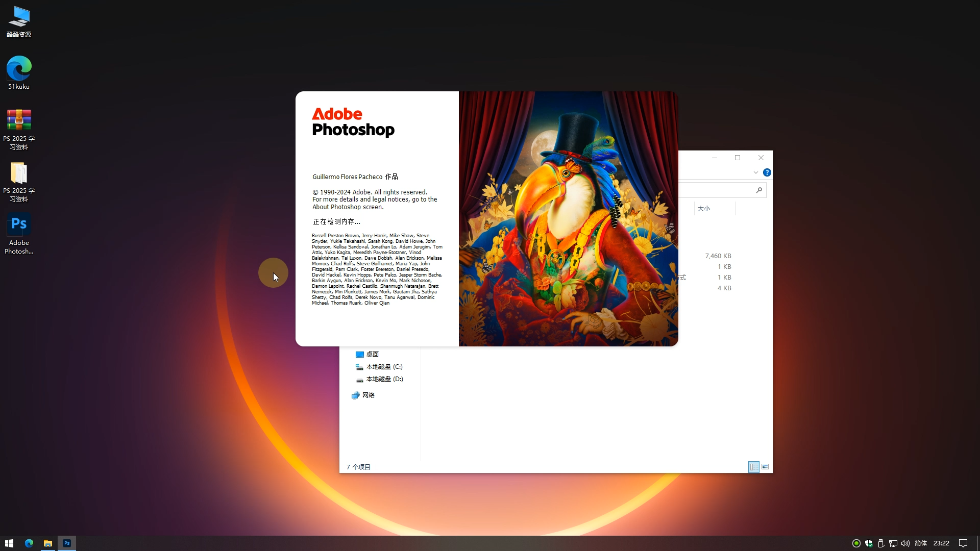Click the Photoshop icon in the taskbar
The height and width of the screenshot is (551, 980).
tap(67, 543)
